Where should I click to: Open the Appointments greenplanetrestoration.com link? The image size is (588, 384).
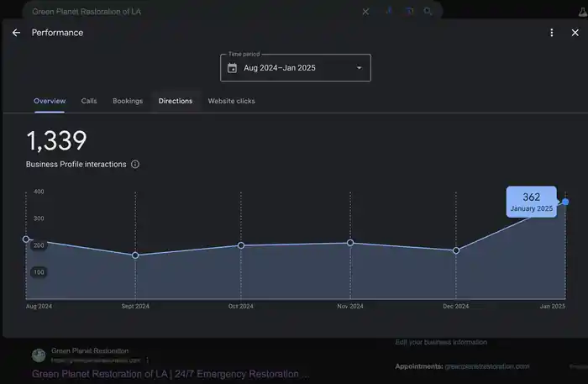486,366
